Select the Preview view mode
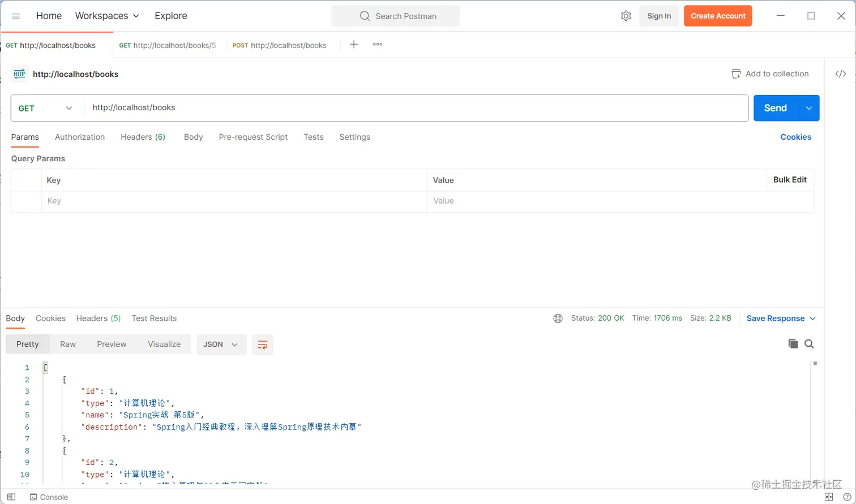Viewport: 856px width, 504px height. pos(112,344)
